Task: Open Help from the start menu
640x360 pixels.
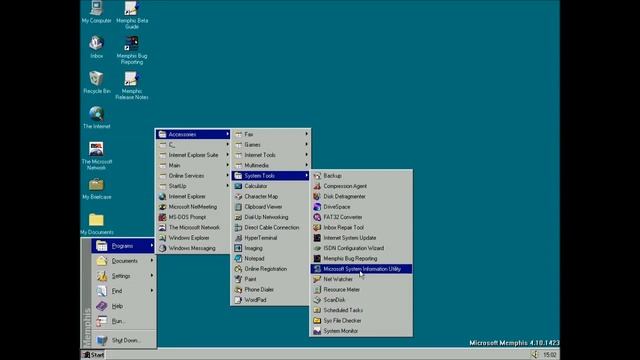Action: pyautogui.click(x=123, y=306)
